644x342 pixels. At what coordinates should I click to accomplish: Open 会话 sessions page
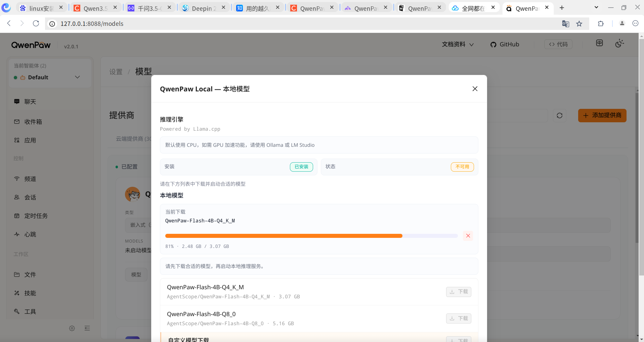click(50, 197)
